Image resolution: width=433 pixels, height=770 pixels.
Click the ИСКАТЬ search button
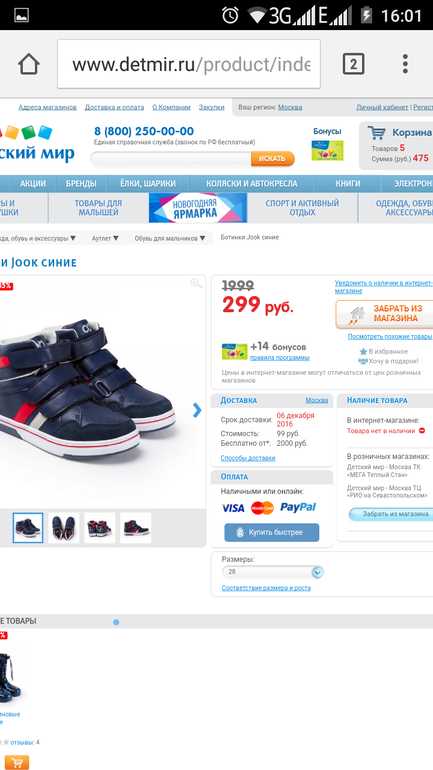[272, 159]
